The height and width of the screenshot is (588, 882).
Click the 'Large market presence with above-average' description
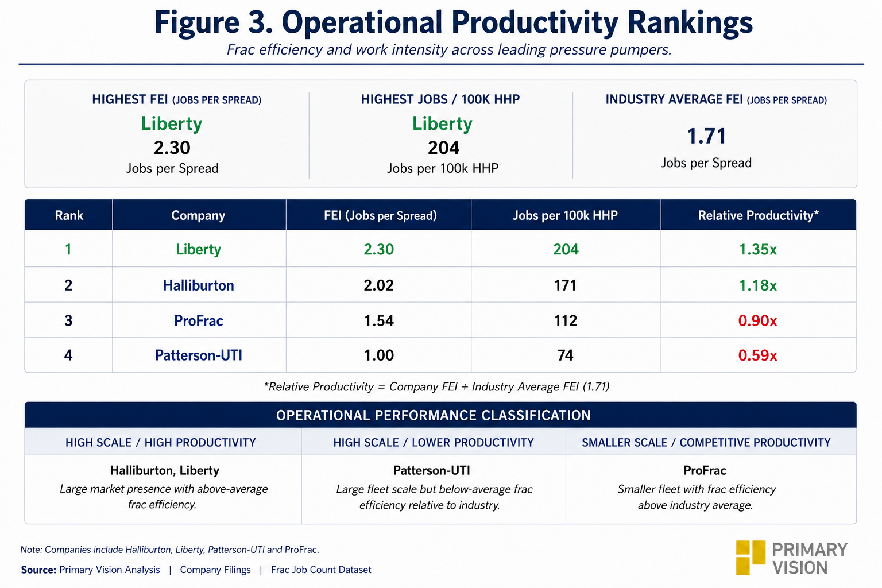pos(164,497)
